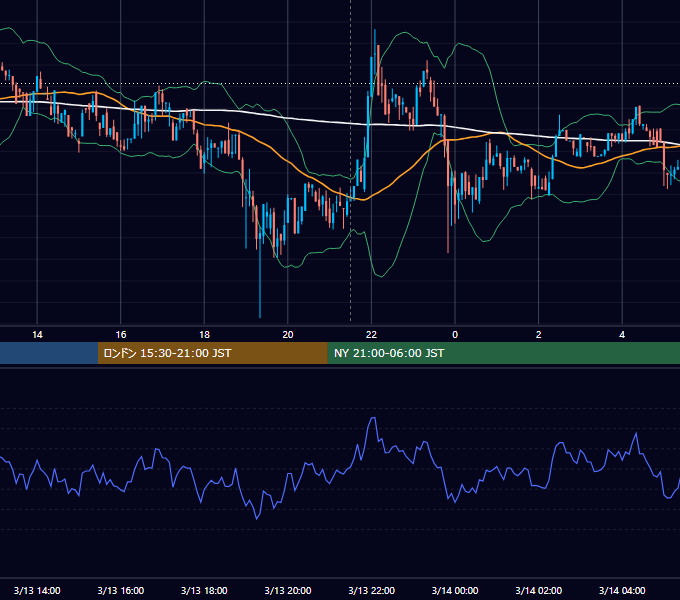Click the 3/13 18:00 time label

pos(204,590)
